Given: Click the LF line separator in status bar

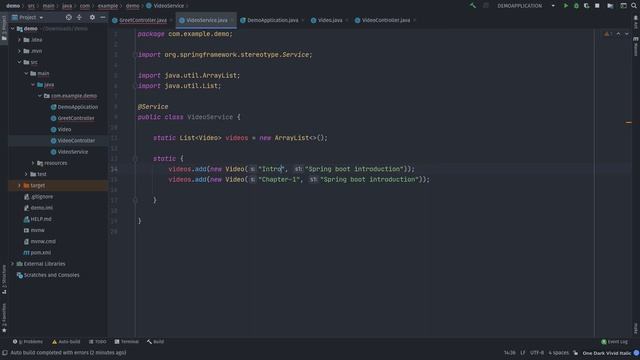Looking at the screenshot, I should pyautogui.click(x=522, y=353).
